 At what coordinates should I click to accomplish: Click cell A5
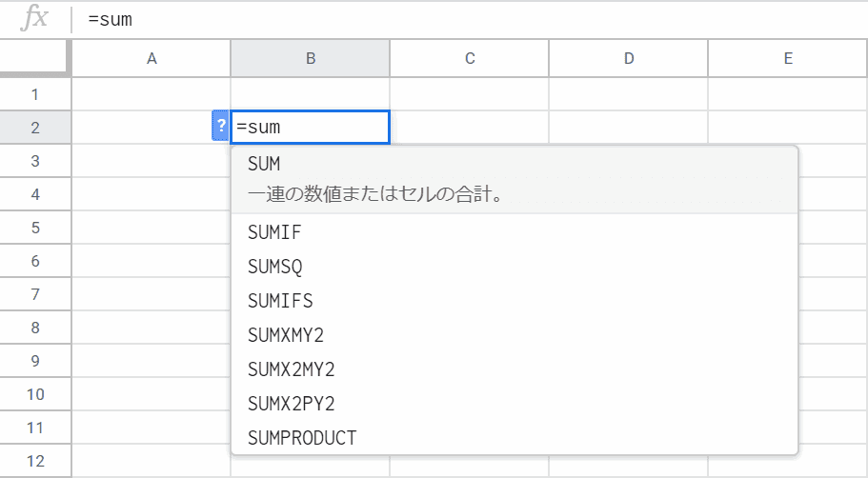(x=151, y=228)
